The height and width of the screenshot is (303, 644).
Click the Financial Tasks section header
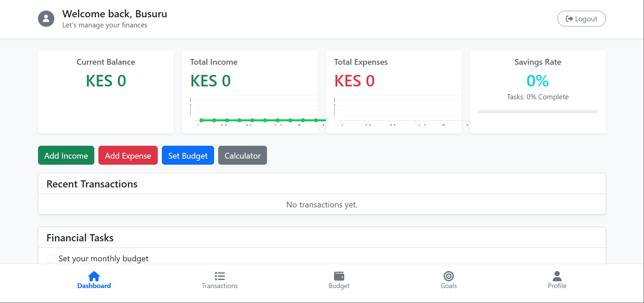coord(80,238)
